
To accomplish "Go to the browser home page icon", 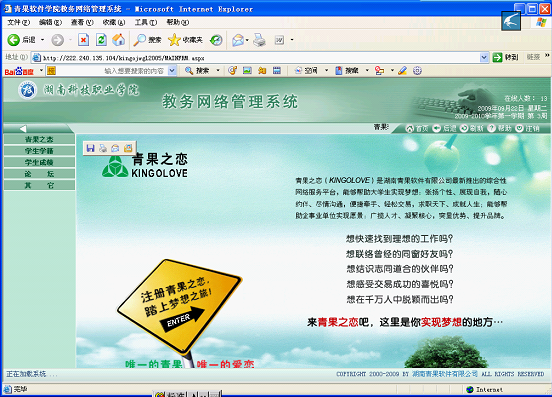I will click(x=119, y=40).
